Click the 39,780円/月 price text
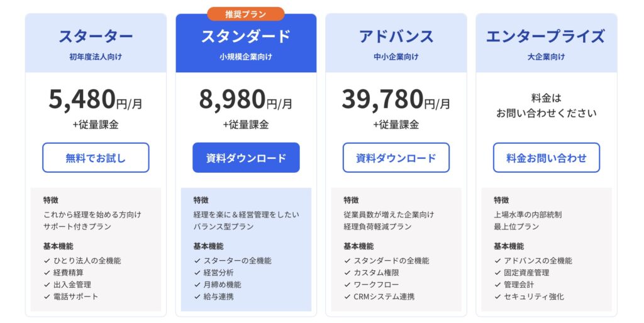The height and width of the screenshot is (323, 644). tap(396, 100)
